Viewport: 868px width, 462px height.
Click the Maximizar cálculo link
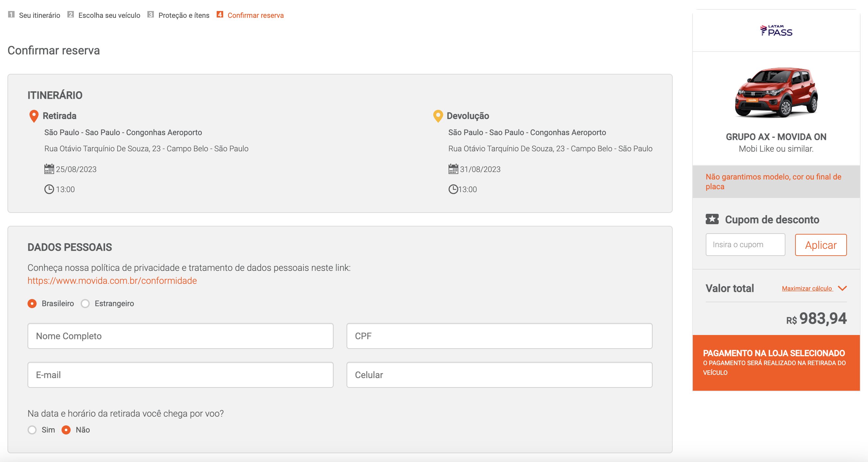click(x=807, y=288)
